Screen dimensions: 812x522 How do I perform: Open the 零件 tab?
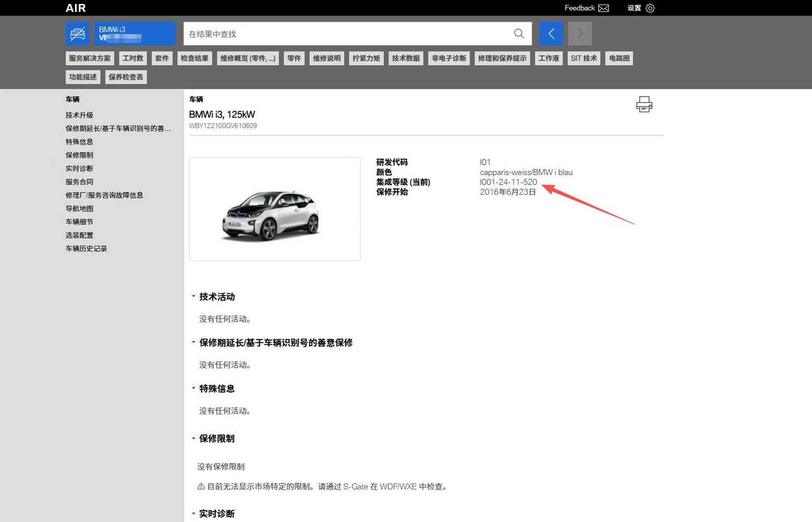[x=294, y=58]
